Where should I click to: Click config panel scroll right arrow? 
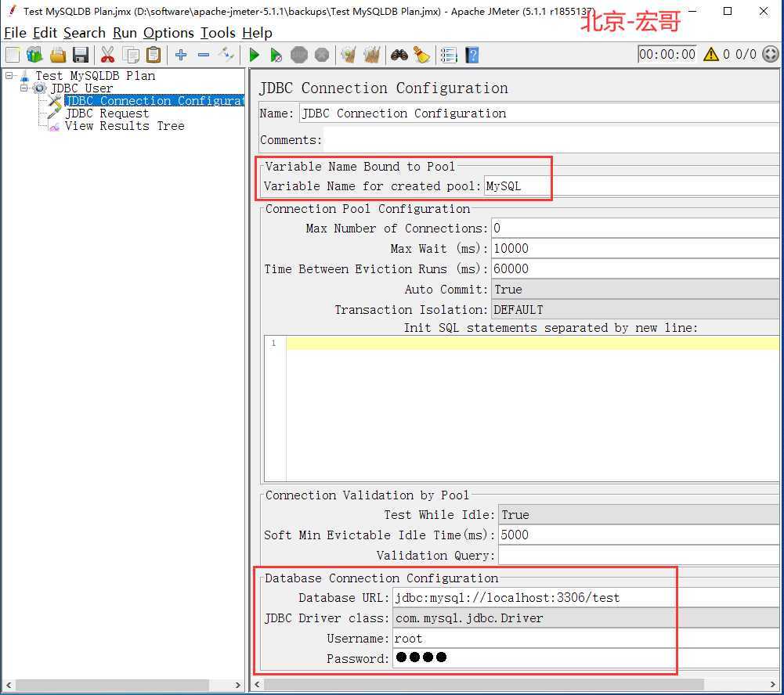773,684
